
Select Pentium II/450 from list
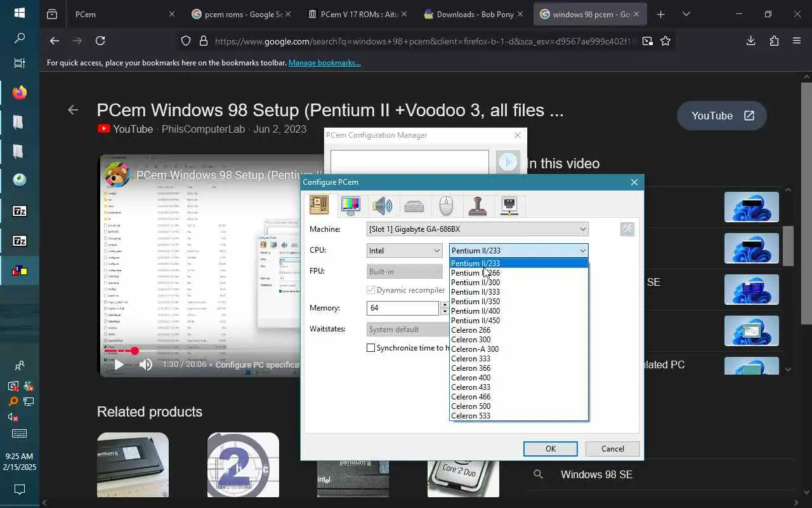[519, 321]
